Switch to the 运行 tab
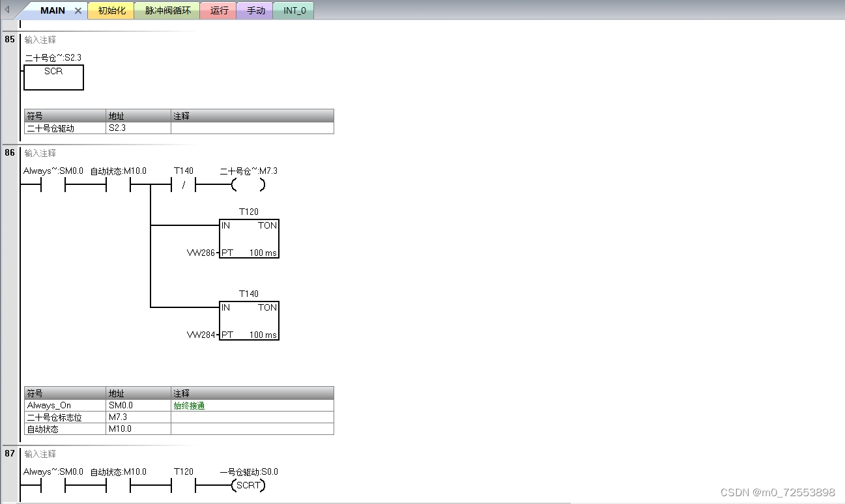Image resolution: width=845 pixels, height=504 pixels. tap(219, 10)
